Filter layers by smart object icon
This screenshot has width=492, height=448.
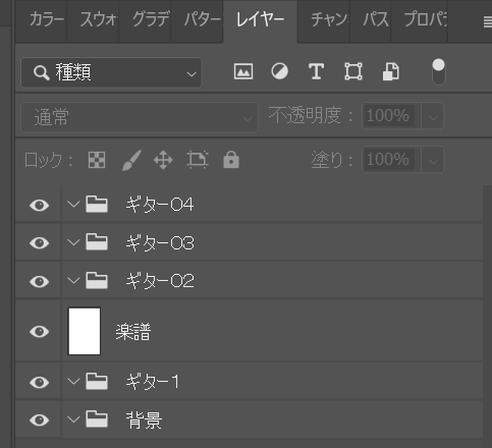391,72
